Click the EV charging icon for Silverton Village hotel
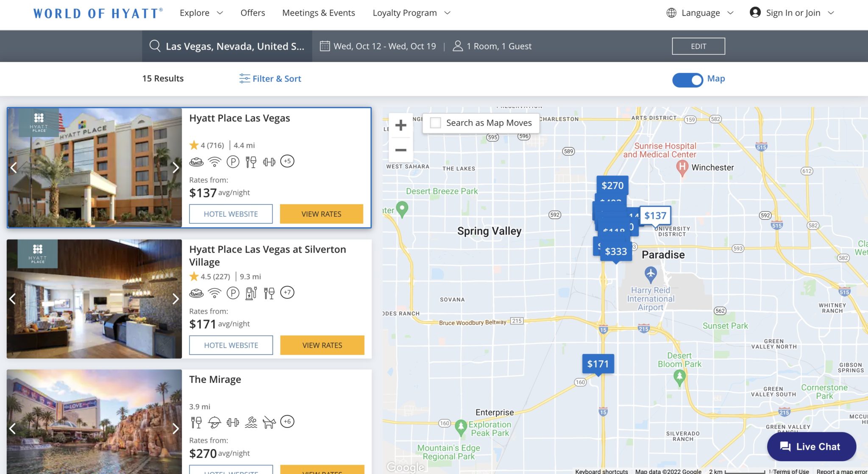 (251, 293)
